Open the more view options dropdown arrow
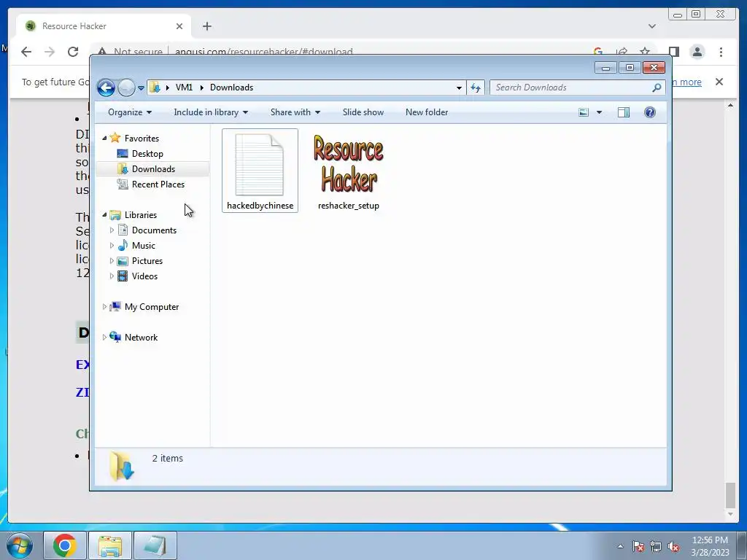The image size is (747, 560). [600, 112]
